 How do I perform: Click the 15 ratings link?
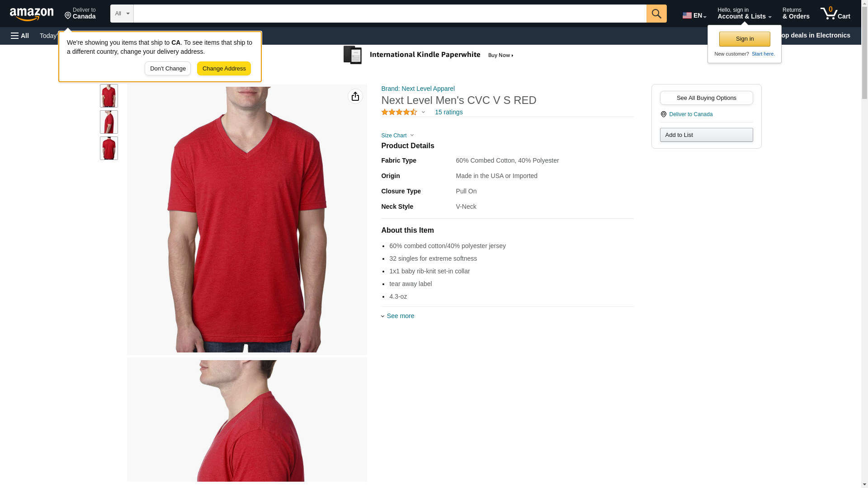click(x=448, y=112)
